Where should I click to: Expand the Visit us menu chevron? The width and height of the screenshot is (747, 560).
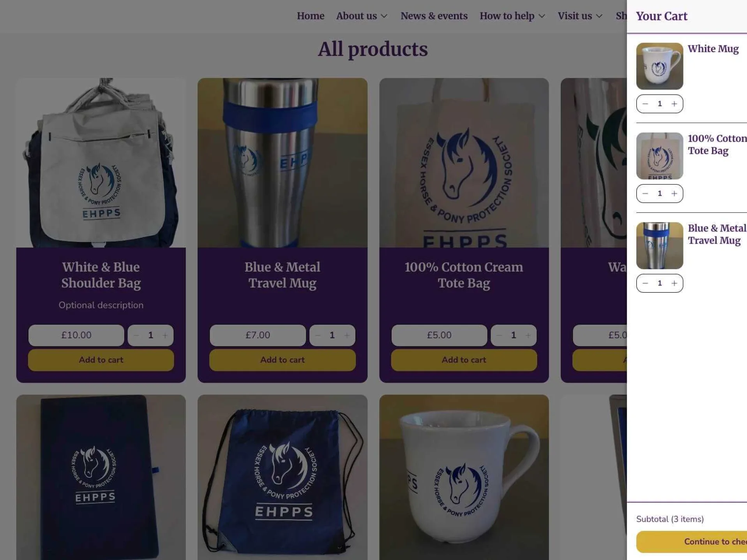[x=599, y=16]
